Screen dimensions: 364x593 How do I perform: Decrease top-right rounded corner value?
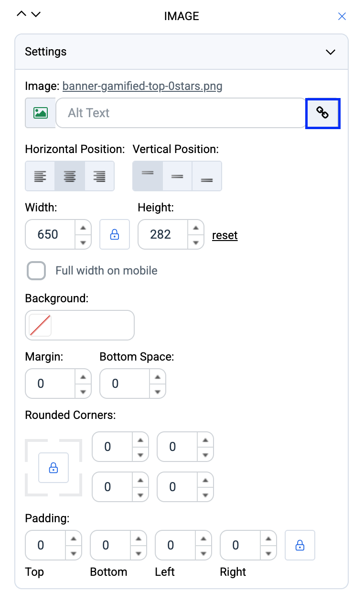205,454
